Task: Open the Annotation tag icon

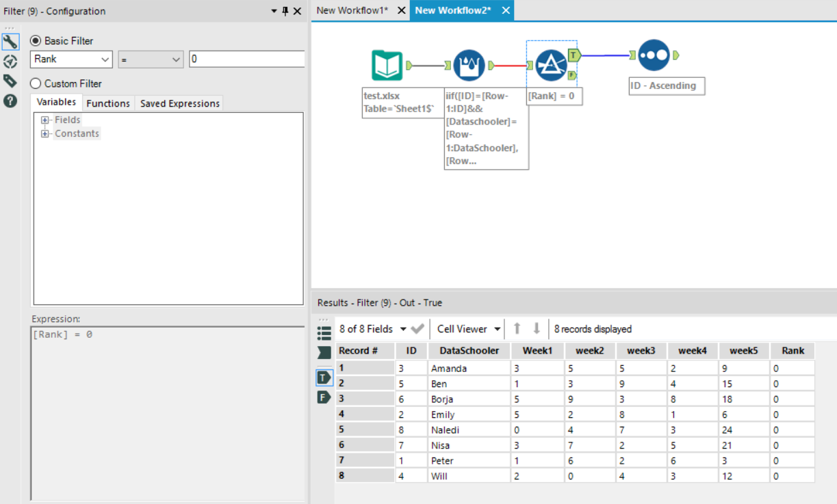Action: [10, 81]
